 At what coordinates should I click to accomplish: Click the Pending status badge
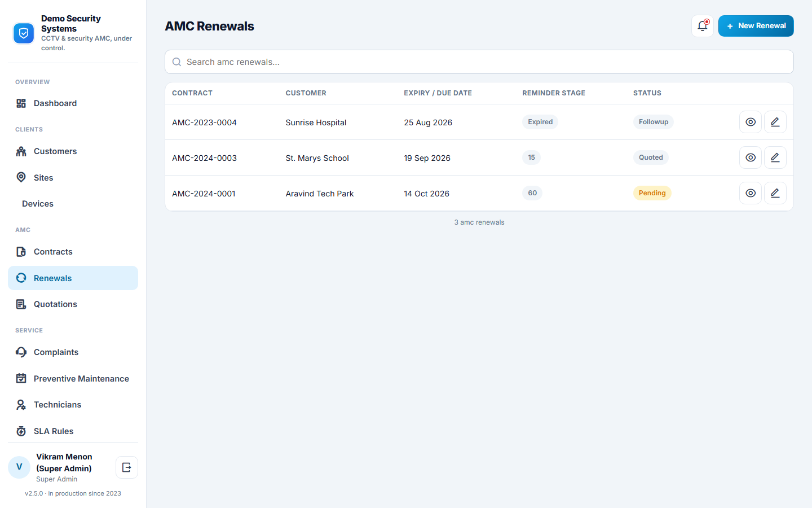click(652, 193)
